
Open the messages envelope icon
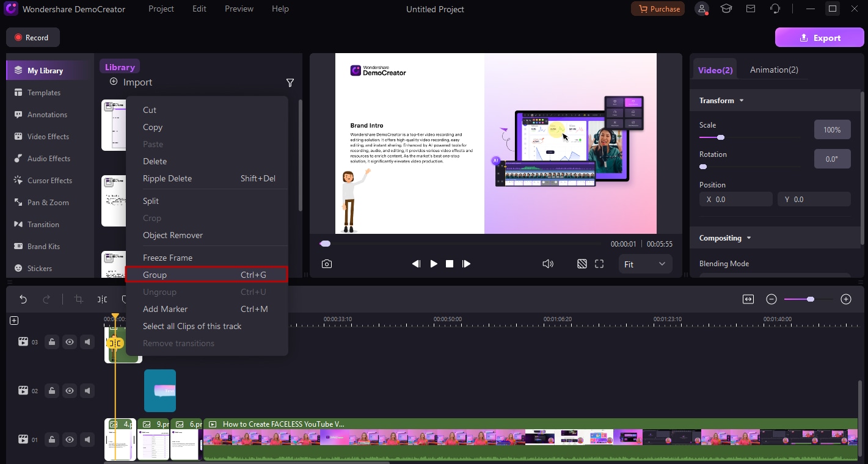[751, 9]
